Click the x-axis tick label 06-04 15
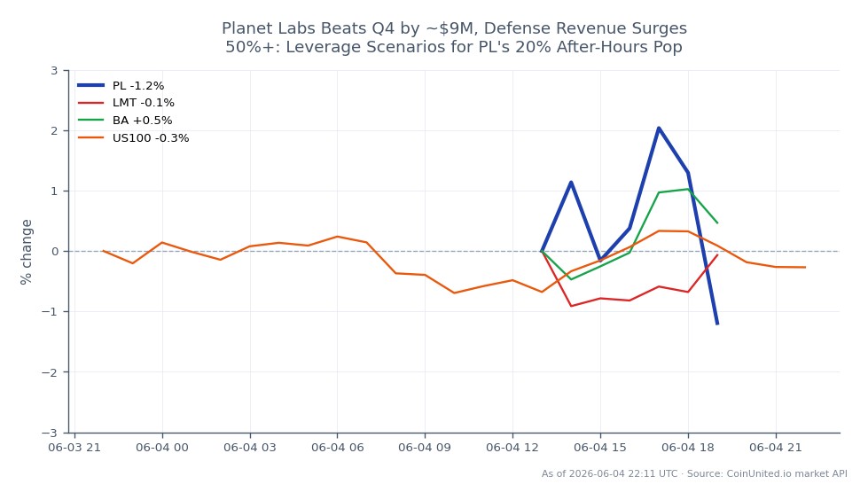The width and height of the screenshot is (868, 500). [x=600, y=448]
